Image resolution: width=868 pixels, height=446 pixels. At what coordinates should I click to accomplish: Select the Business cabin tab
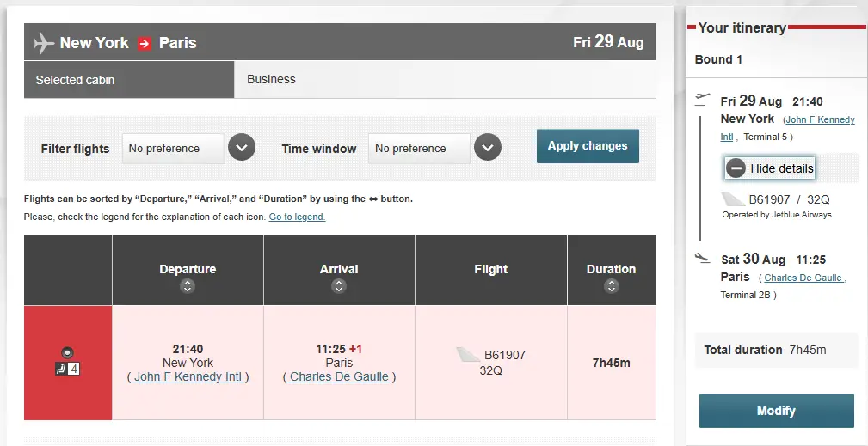(x=271, y=79)
